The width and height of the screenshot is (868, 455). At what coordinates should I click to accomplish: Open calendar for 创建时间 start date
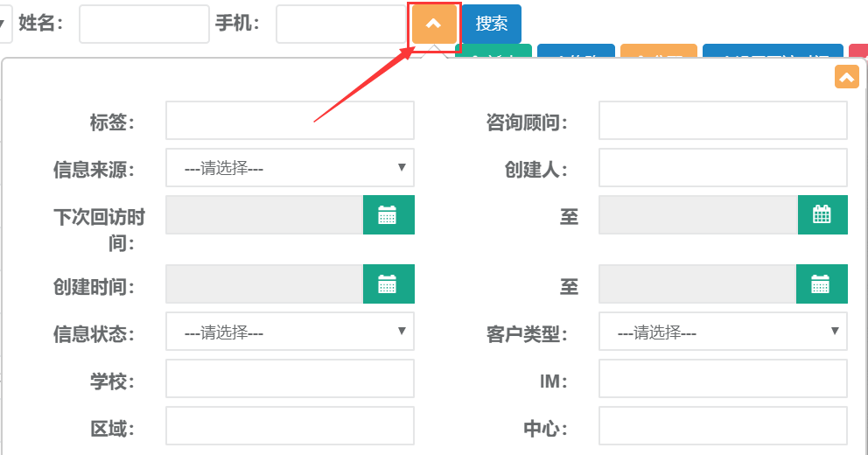(x=388, y=283)
